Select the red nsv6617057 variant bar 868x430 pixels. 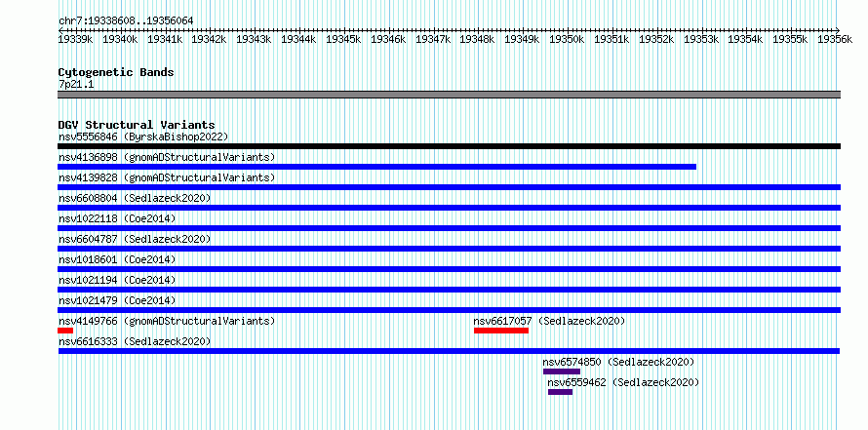[x=501, y=331]
